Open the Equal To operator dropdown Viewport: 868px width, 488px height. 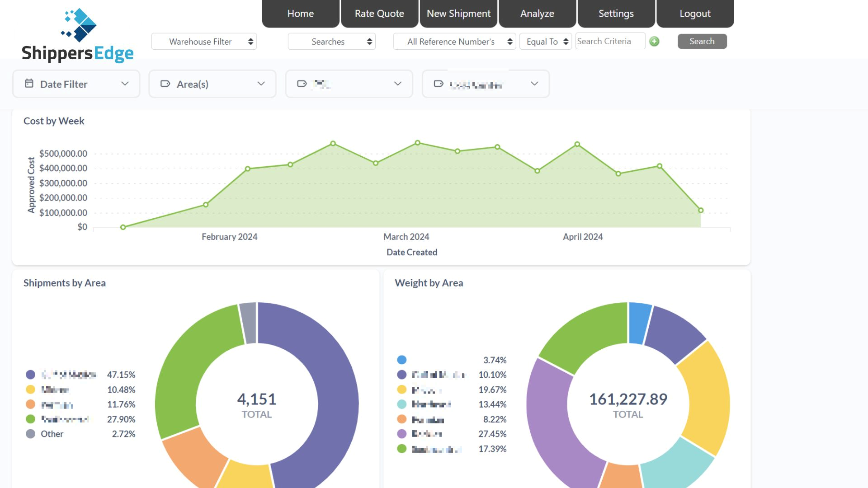pyautogui.click(x=546, y=42)
